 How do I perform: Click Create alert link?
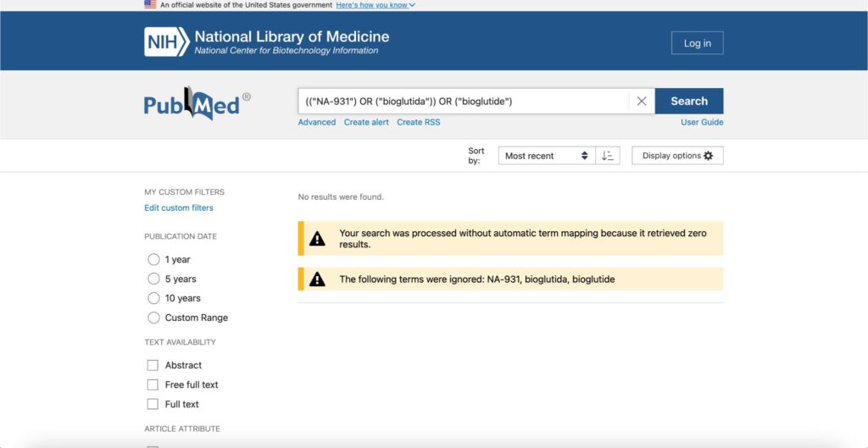coord(366,122)
